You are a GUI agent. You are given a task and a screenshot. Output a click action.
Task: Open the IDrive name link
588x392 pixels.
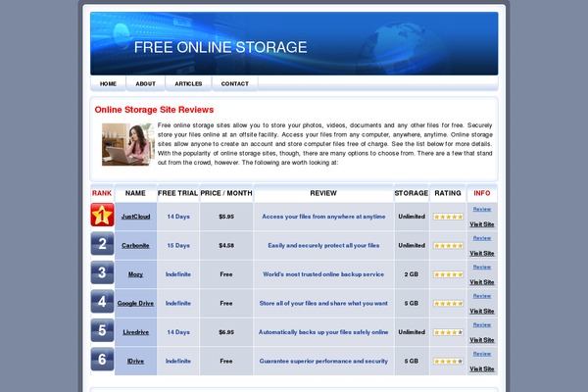[x=135, y=361]
